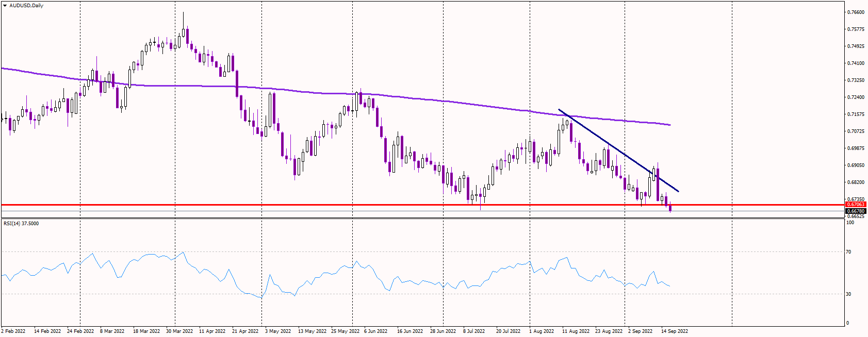Click the 30 Mar 2022 date label
The height and width of the screenshot is (337, 868).
pos(179,331)
